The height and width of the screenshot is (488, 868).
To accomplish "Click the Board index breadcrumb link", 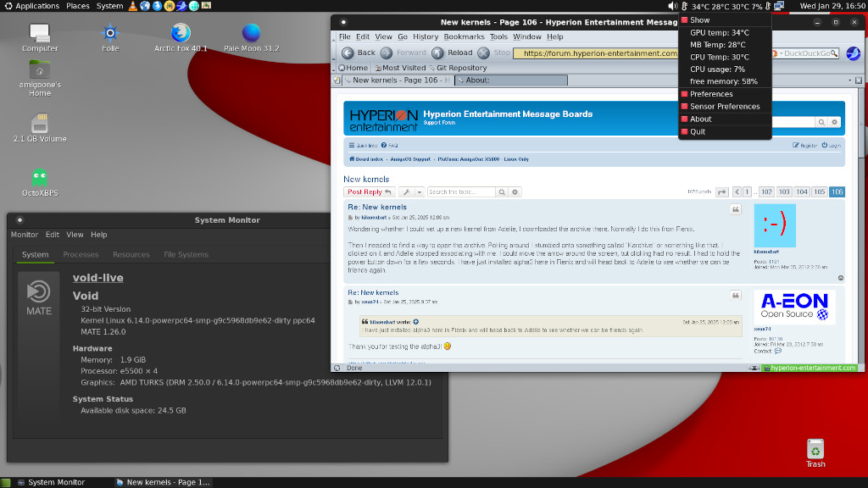I will coord(366,159).
